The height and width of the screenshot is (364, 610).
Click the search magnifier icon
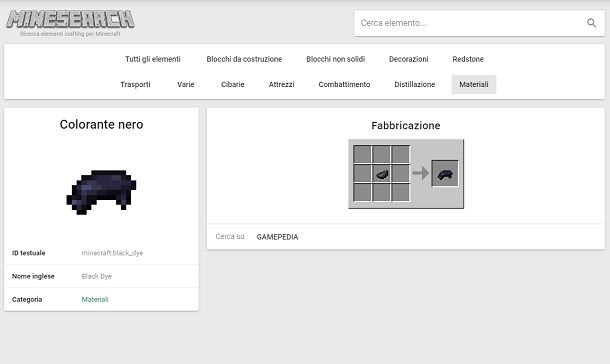(591, 23)
